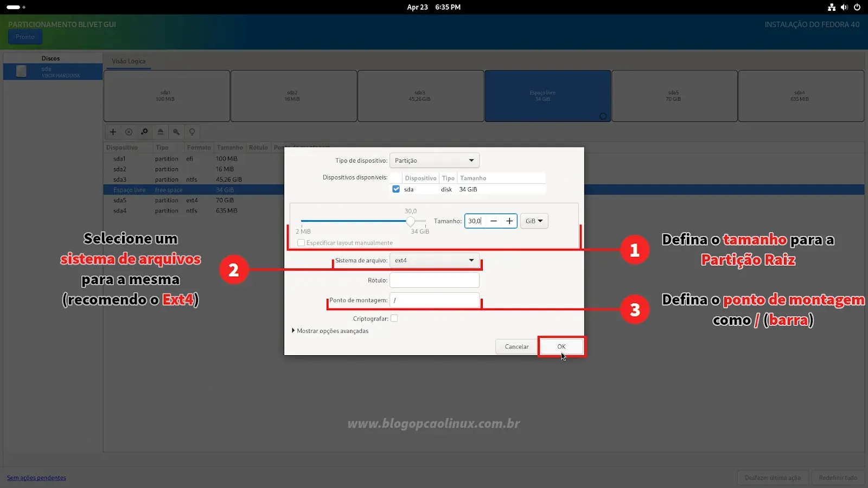Click the decrypt key icon in toolbar
Image resolution: width=868 pixels, height=488 pixels.
pyautogui.click(x=176, y=132)
